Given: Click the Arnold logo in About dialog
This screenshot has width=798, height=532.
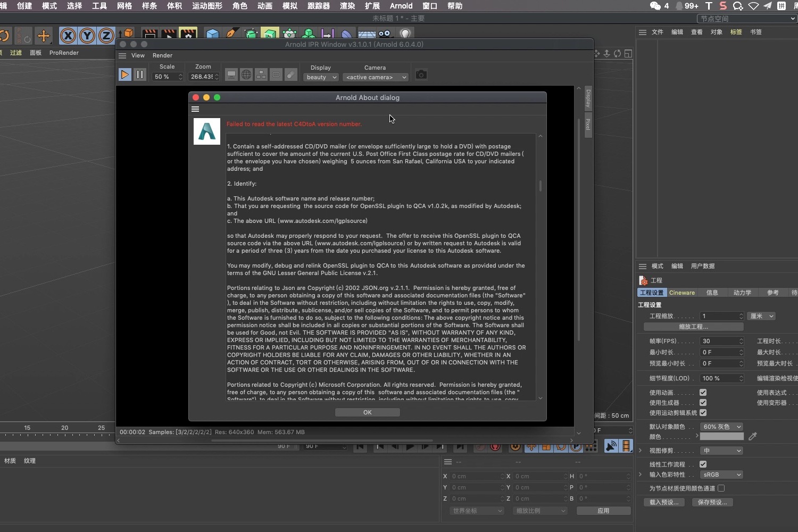Looking at the screenshot, I should tap(207, 131).
